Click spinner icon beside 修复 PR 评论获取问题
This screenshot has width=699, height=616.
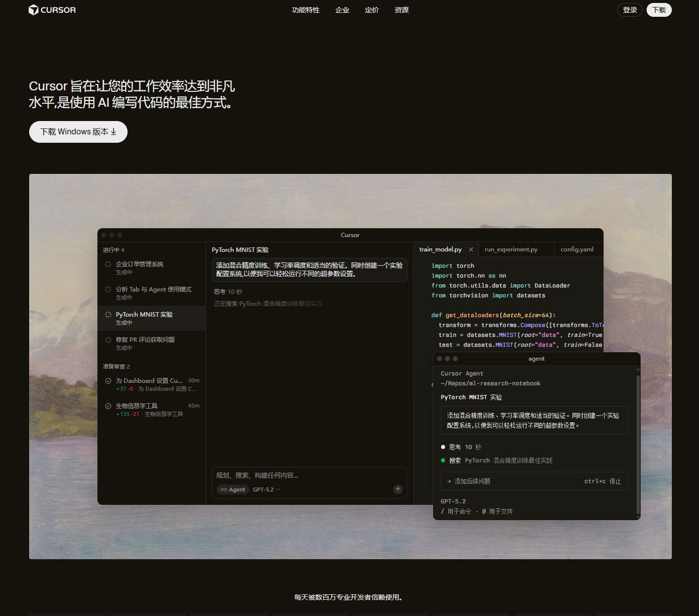pos(108,340)
